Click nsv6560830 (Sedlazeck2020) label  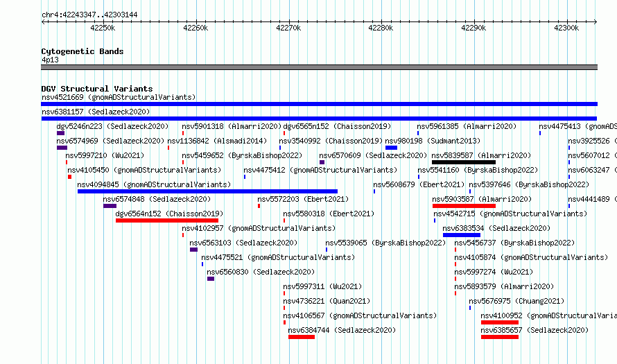pos(261,272)
